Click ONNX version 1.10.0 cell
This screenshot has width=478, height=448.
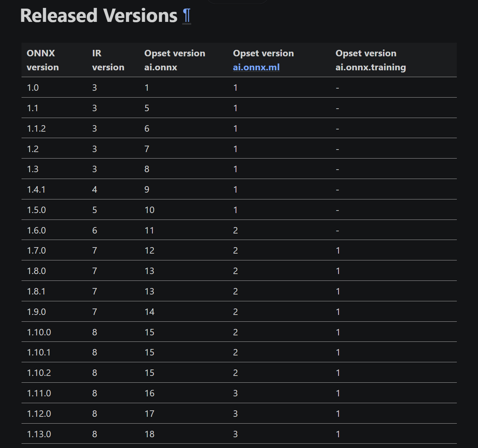pos(39,332)
